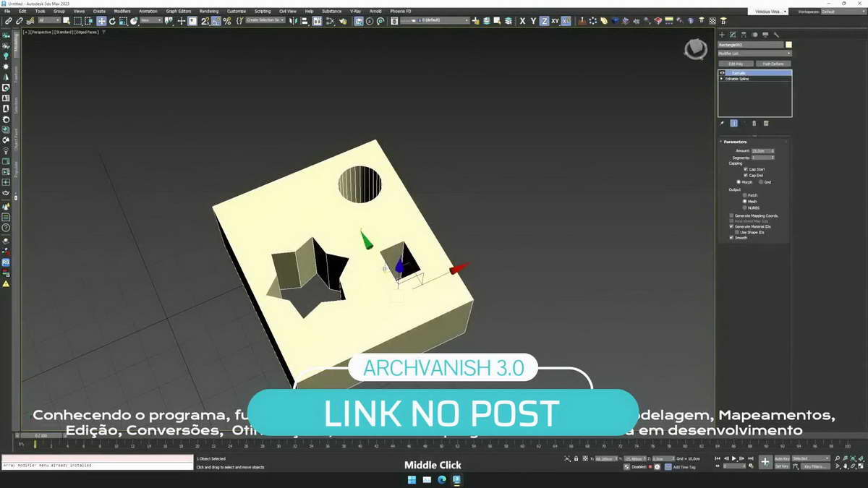Viewport: 868px width, 488px height.
Task: Open the Hierarchy command panel tab
Action: tap(744, 35)
